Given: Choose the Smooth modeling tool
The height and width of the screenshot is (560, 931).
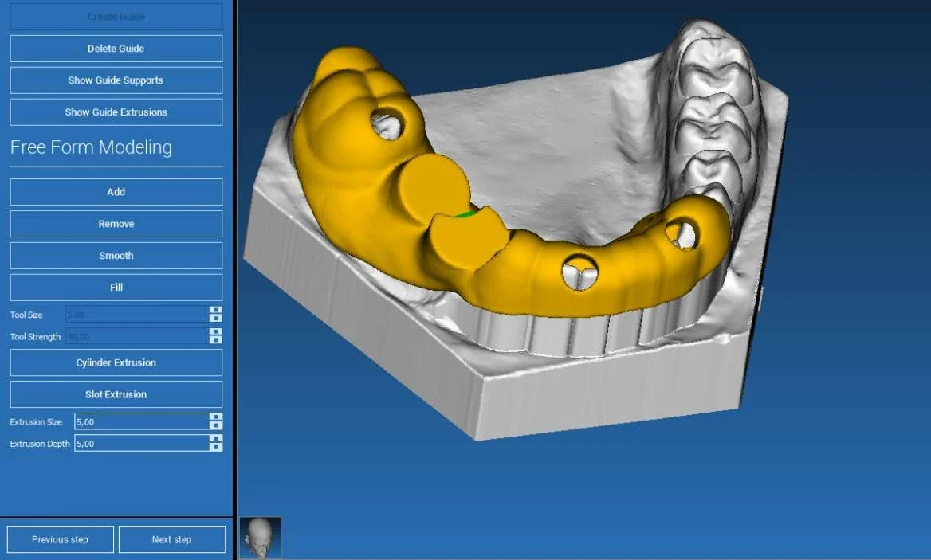Looking at the screenshot, I should click(116, 256).
